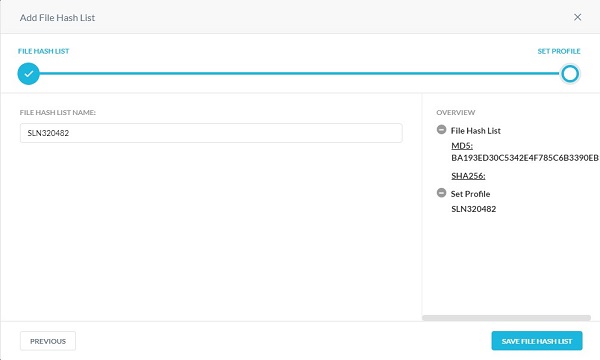Click the Set Profile overview heading text
The height and width of the screenshot is (360, 600).
[x=470, y=194]
